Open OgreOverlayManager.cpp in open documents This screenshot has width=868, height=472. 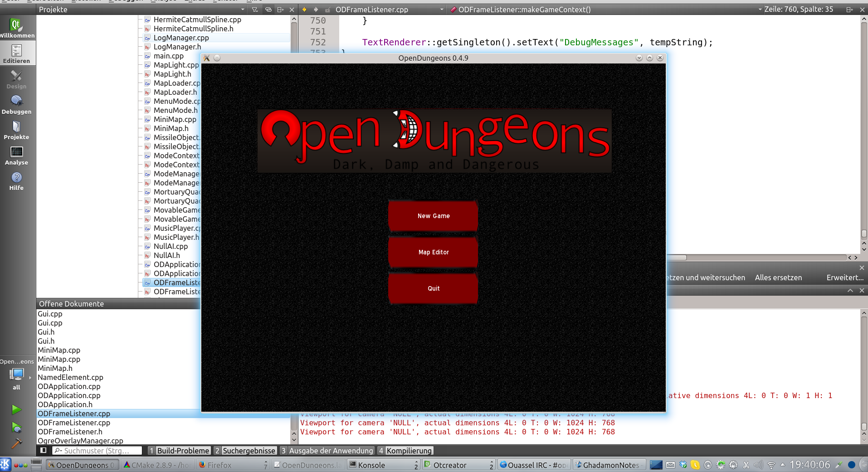pyautogui.click(x=80, y=440)
